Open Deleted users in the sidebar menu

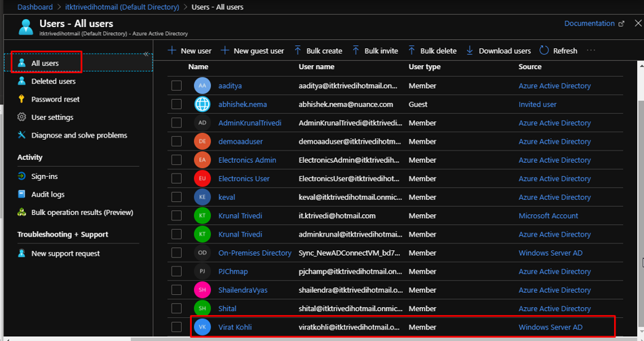point(53,81)
